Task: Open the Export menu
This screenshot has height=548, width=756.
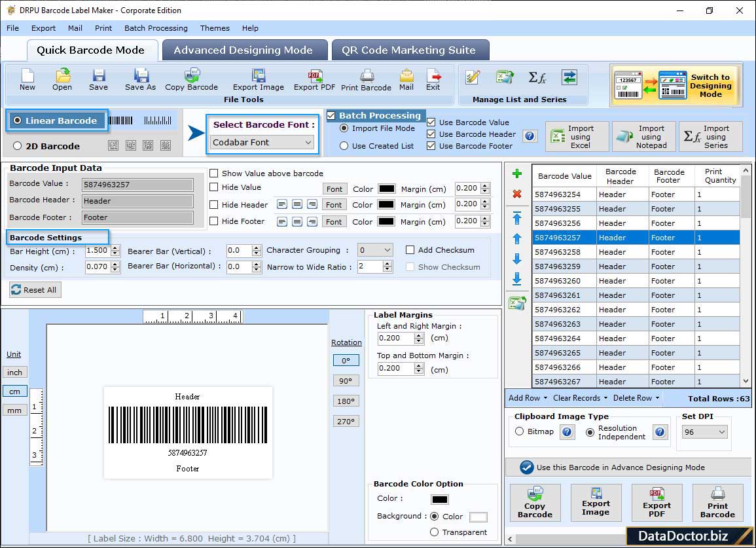Action: [43, 28]
